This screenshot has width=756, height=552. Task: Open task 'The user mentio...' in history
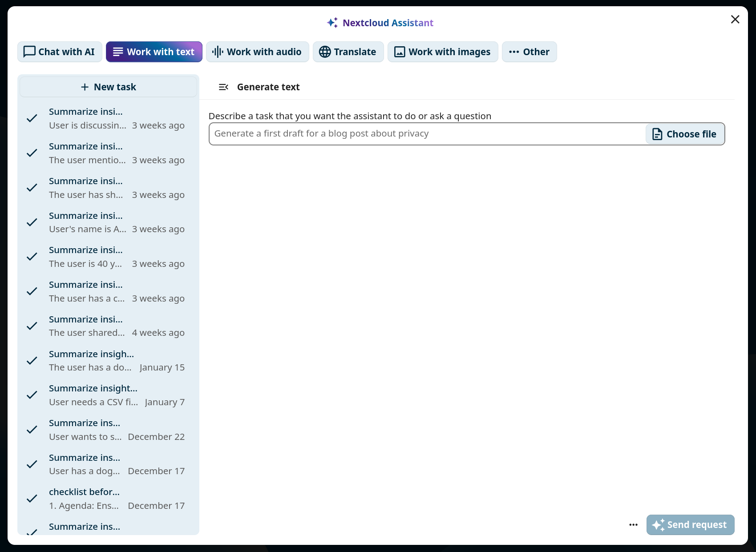click(108, 153)
